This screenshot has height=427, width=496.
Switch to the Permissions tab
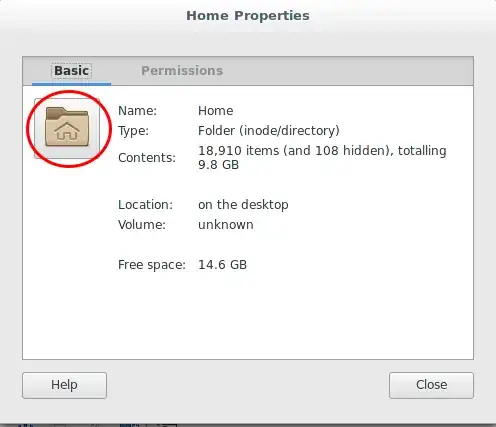click(x=182, y=71)
